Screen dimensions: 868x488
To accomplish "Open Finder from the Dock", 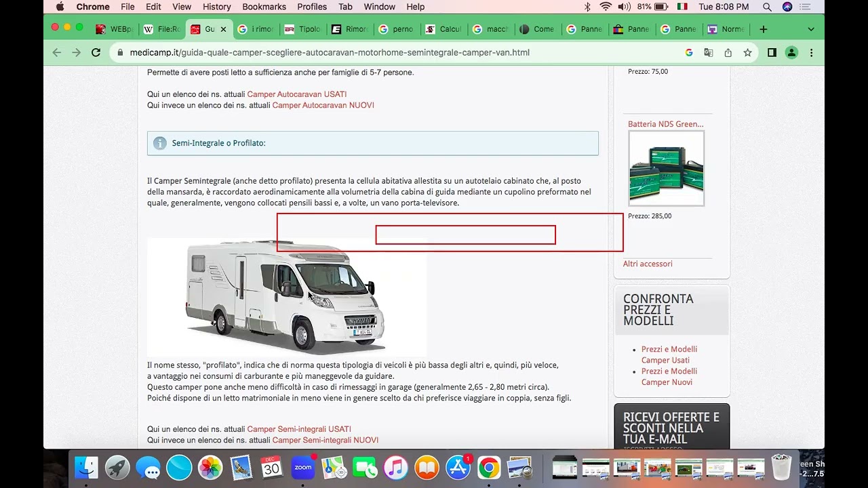I will tap(86, 468).
